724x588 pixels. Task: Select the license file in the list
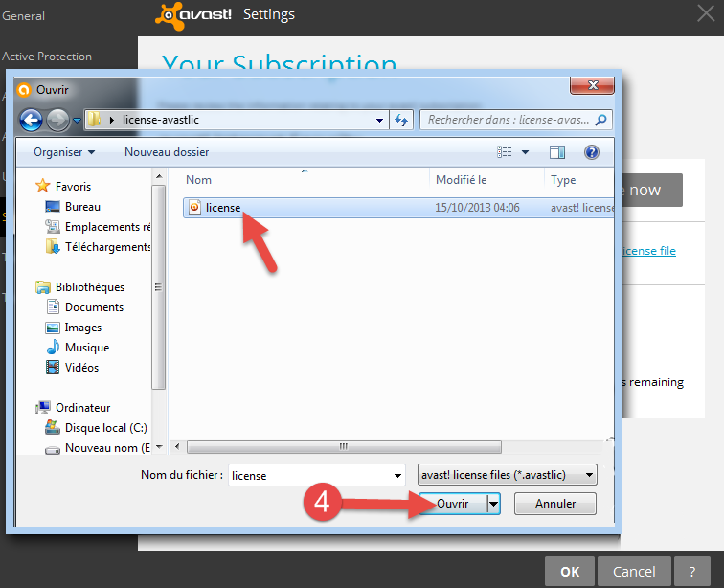click(x=222, y=207)
